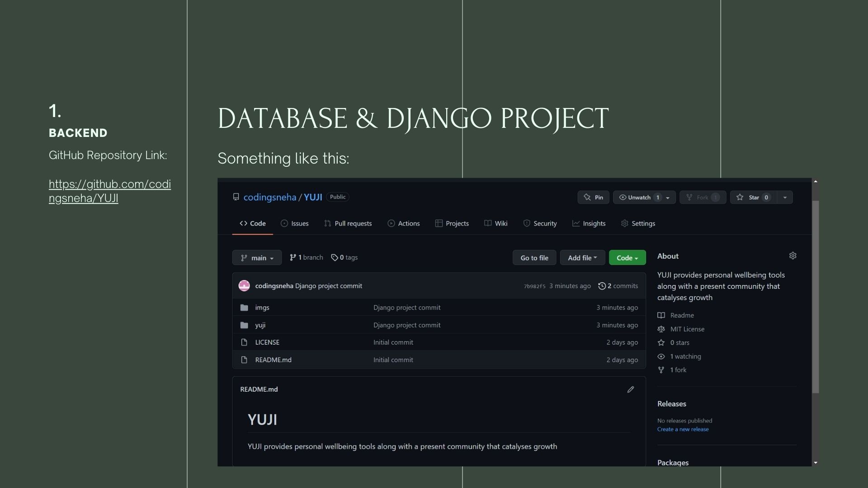
Task: Open the MIT License link
Action: click(x=681, y=329)
